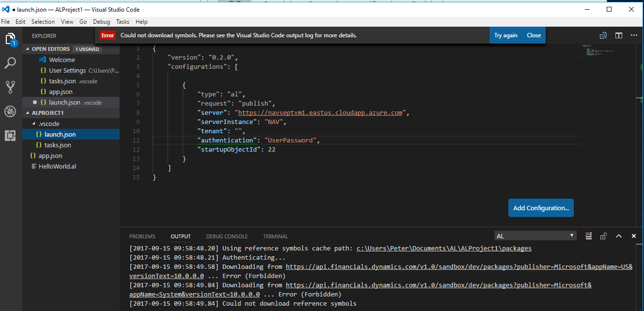The image size is (644, 311).
Task: Open the Search view icon
Action: tap(11, 63)
